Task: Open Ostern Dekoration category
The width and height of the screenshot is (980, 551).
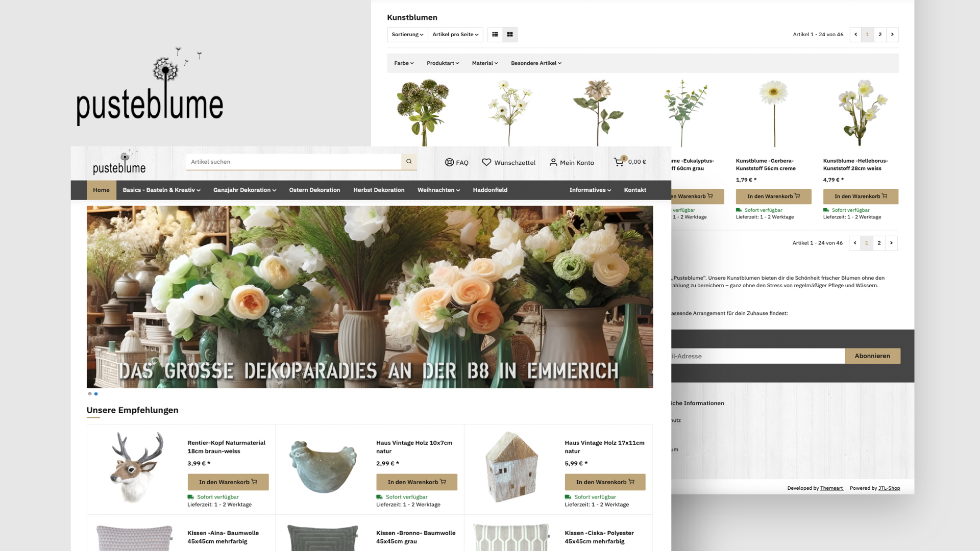Action: [x=314, y=190]
